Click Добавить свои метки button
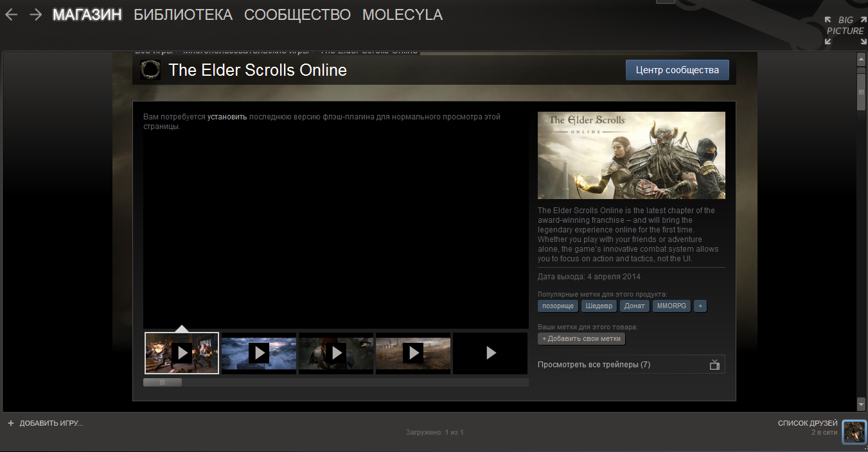This screenshot has width=868, height=452. coord(581,338)
